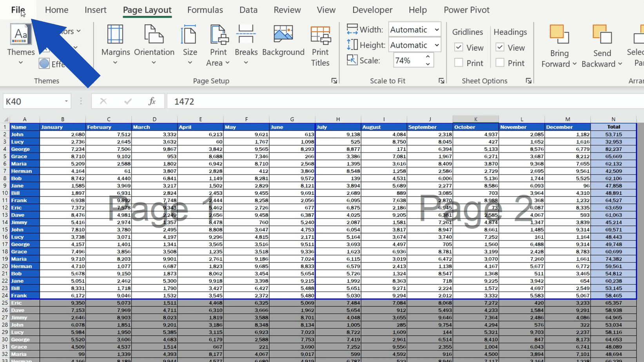This screenshot has height=362, width=644.
Task: Click the Effects theme icon
Action: pos(44,63)
